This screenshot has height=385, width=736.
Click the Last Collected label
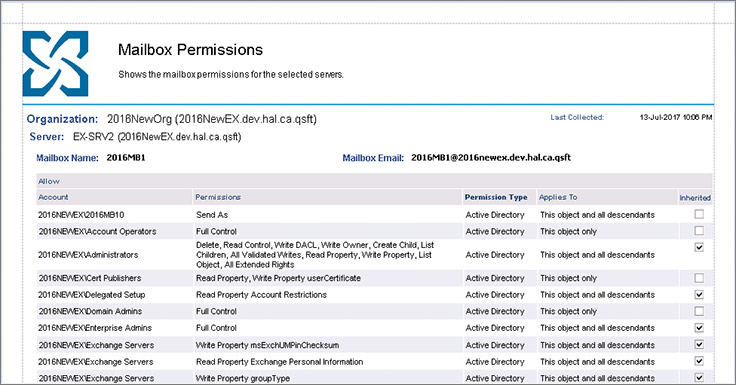click(x=577, y=117)
